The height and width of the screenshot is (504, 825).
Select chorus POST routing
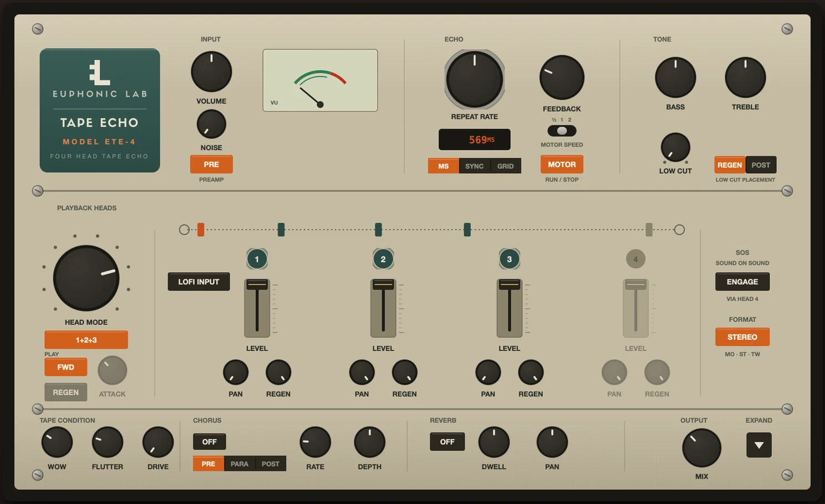(271, 464)
